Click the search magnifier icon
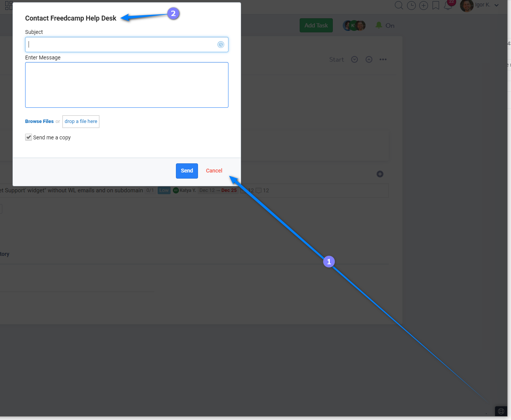 coord(399,5)
